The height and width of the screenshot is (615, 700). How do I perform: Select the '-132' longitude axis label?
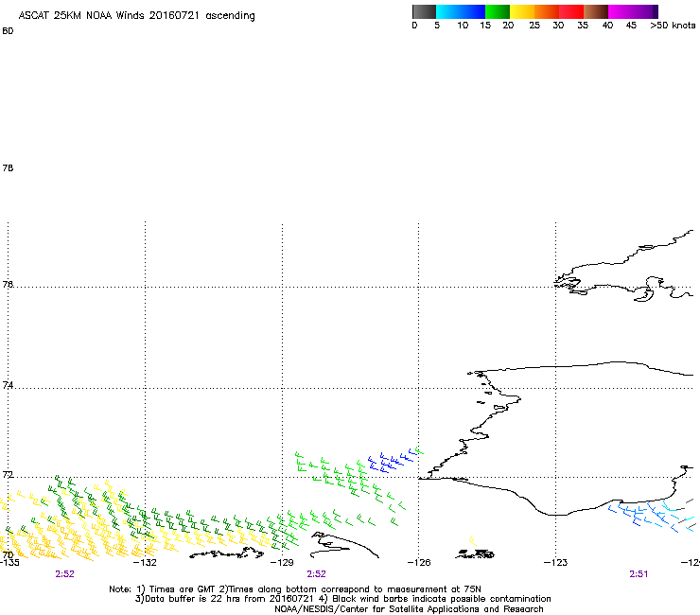tap(145, 562)
